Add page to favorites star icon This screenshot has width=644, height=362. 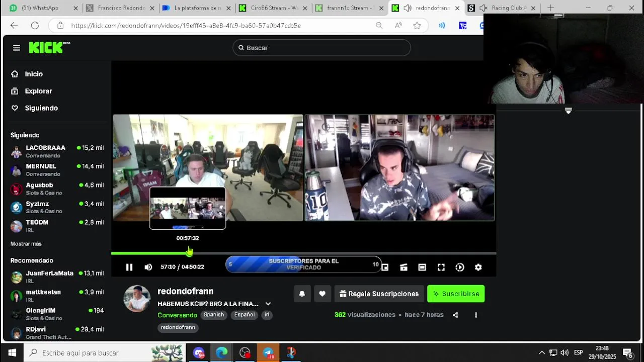click(417, 26)
